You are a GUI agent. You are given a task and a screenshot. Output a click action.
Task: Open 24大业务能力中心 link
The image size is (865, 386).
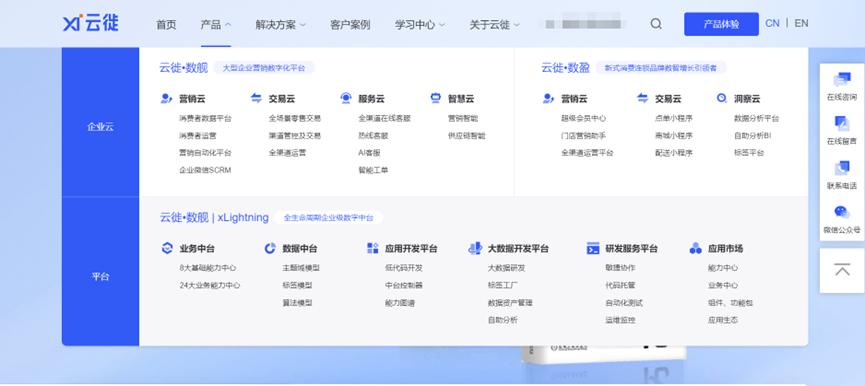pyautogui.click(x=210, y=286)
